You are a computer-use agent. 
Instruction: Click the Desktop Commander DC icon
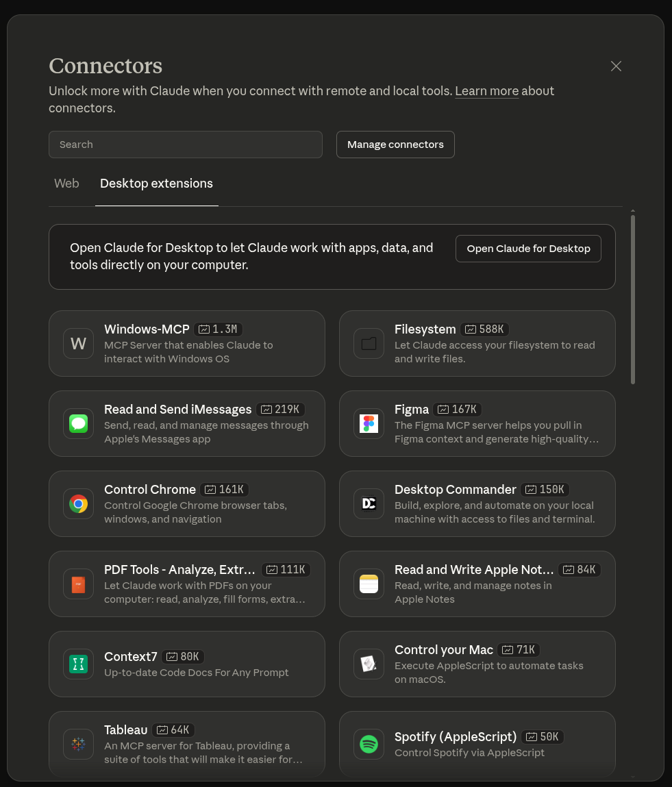click(x=369, y=504)
